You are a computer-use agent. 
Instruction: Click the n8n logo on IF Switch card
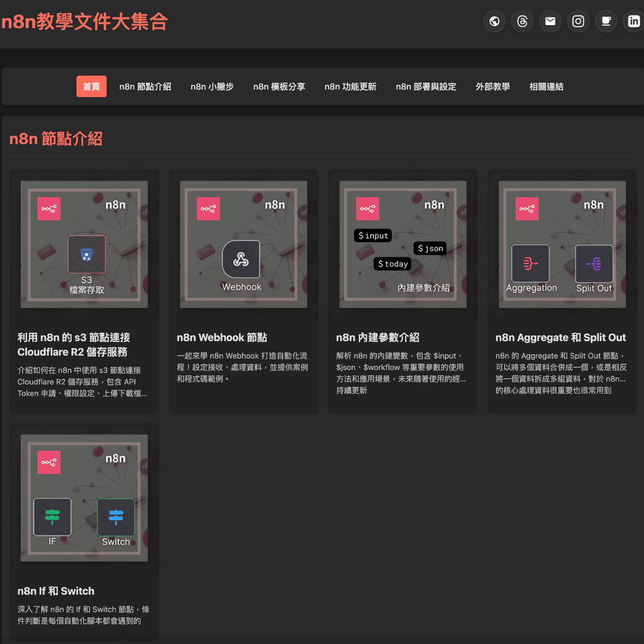tap(49, 463)
